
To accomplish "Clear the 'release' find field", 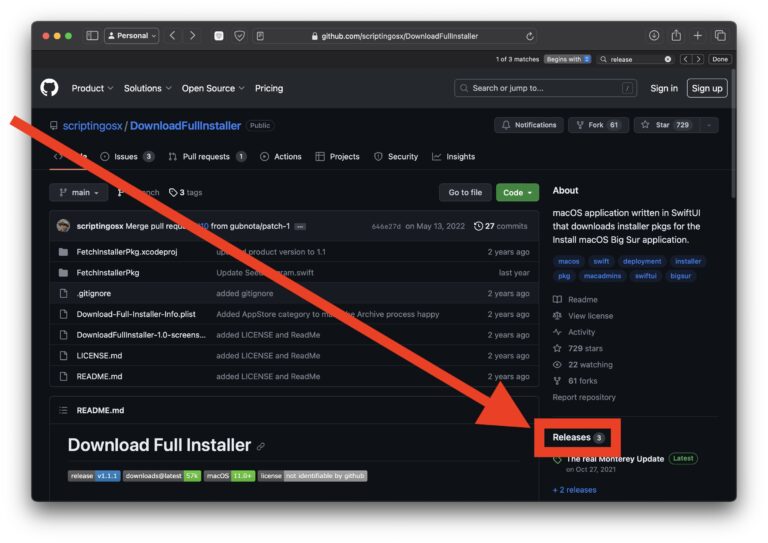I will 668,59.
